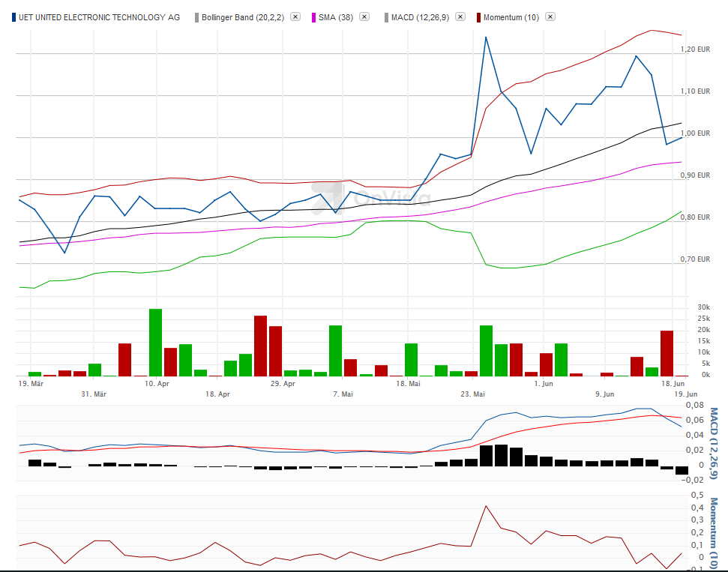Click the tallest green volume bar at 10. Apr
The height and width of the screenshot is (572, 728).
tap(155, 343)
